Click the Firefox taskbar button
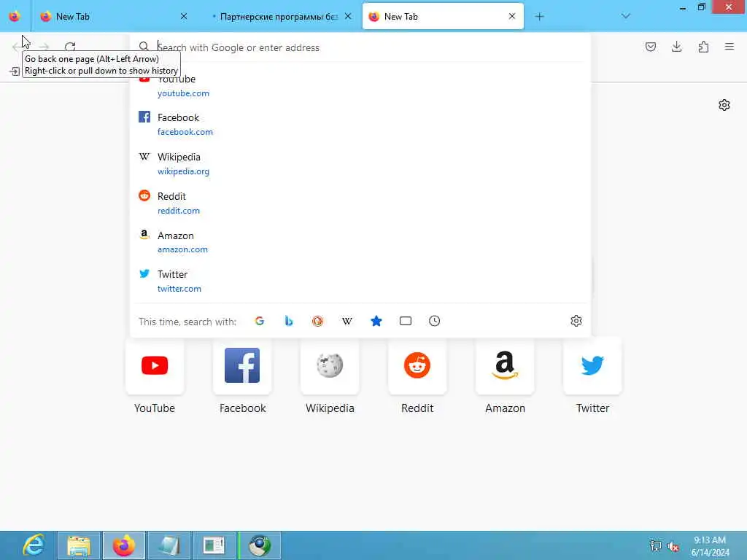747x560 pixels. [124, 545]
